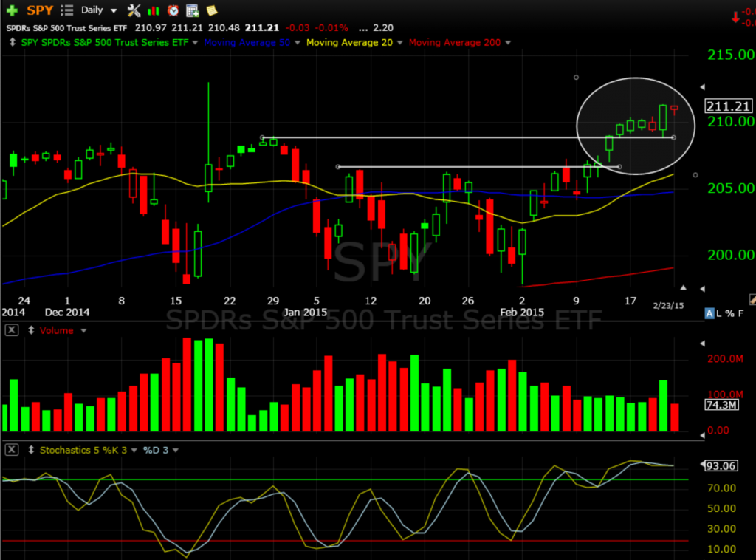Click the 2/23/15 date label on the time axis
This screenshot has width=756, height=560.
tap(668, 306)
